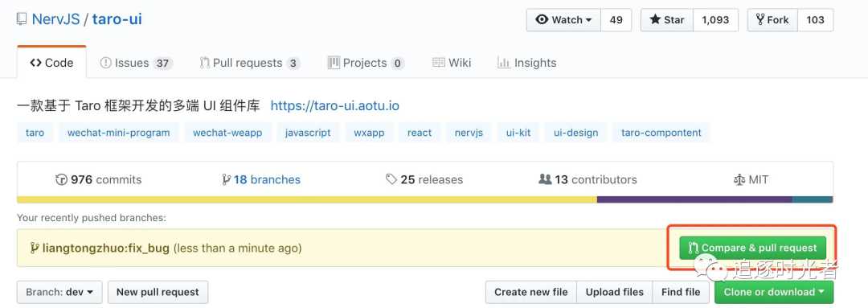Open the Watch dropdown
The height and width of the screenshot is (308, 868).
coord(563,20)
